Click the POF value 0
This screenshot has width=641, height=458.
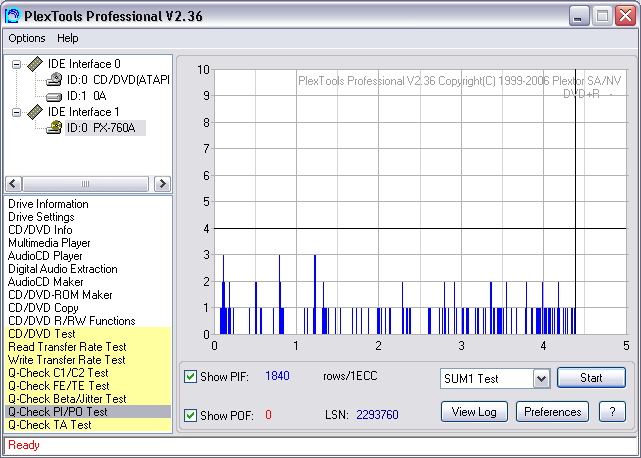click(x=268, y=415)
